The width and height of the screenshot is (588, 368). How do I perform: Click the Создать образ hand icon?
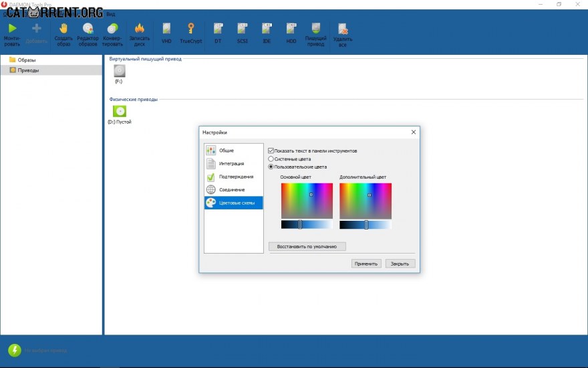click(x=63, y=29)
